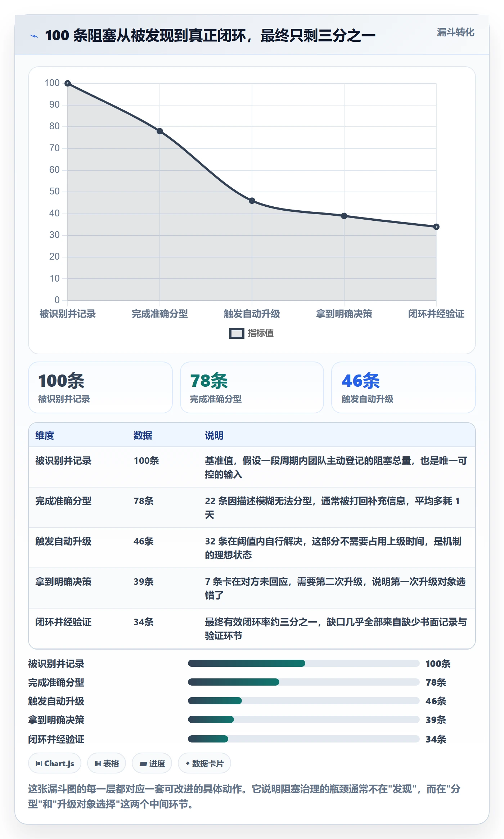Select the 被识别并记录 table row label
The width and height of the screenshot is (504, 839).
tap(63, 461)
